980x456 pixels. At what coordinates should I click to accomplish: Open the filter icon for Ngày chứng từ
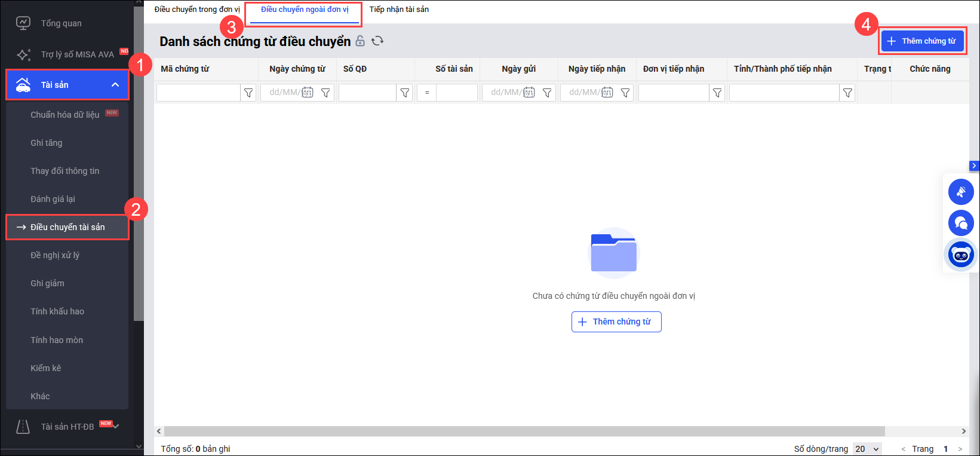[x=325, y=93]
